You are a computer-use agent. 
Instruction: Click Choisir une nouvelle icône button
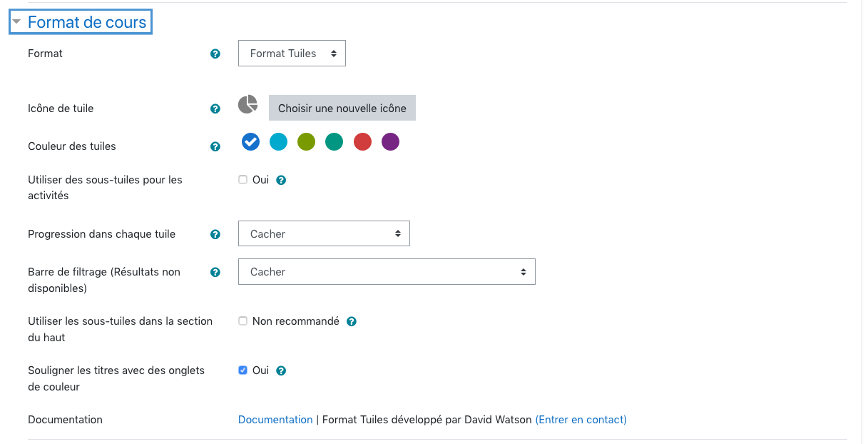[342, 109]
